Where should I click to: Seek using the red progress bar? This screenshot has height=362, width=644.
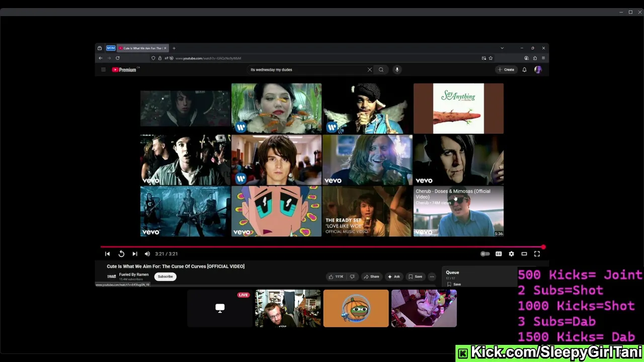322,247
